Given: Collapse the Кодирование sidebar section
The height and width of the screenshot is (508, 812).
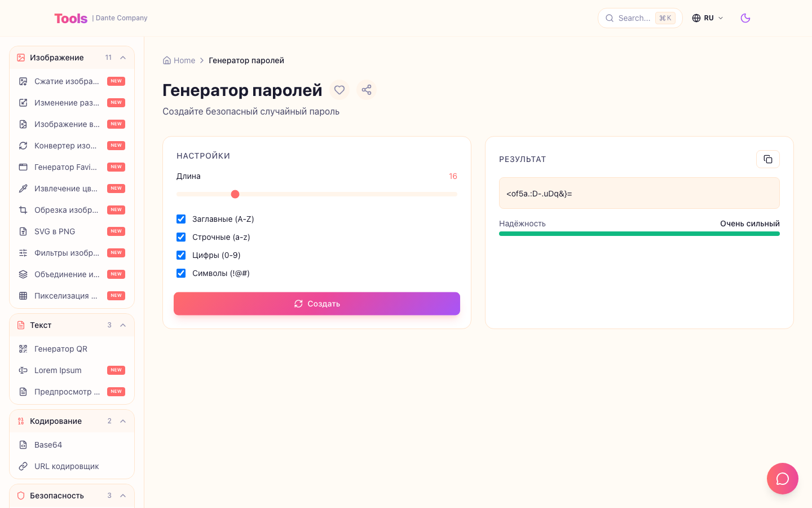Looking at the screenshot, I should coord(123,421).
